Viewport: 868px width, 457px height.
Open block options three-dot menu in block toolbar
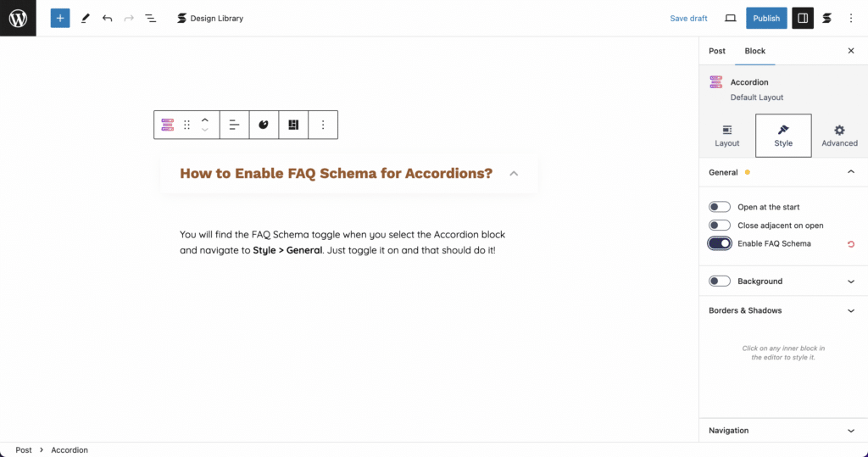(x=323, y=125)
